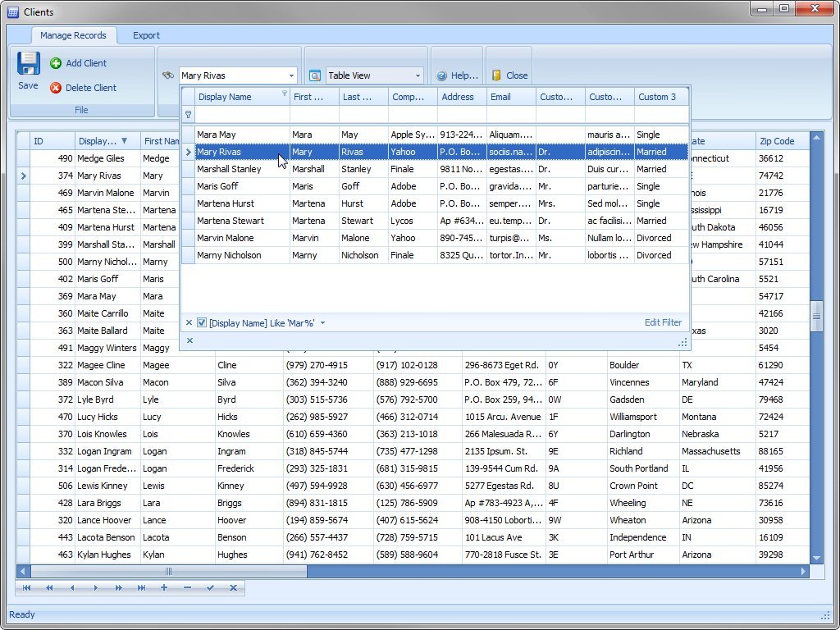840x630 pixels.
Task: Remove the filter with the X button
Action: [x=189, y=323]
